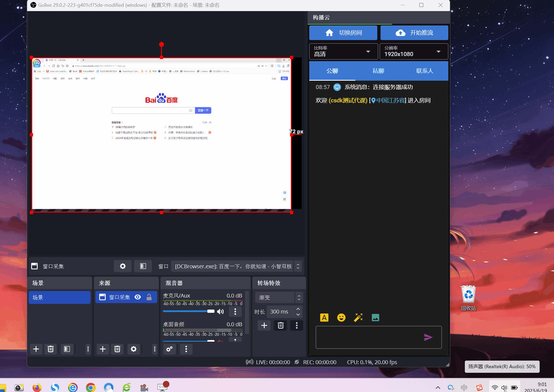Open the 渐变 transition dropdown
The width and height of the screenshot is (554, 392).
279,298
